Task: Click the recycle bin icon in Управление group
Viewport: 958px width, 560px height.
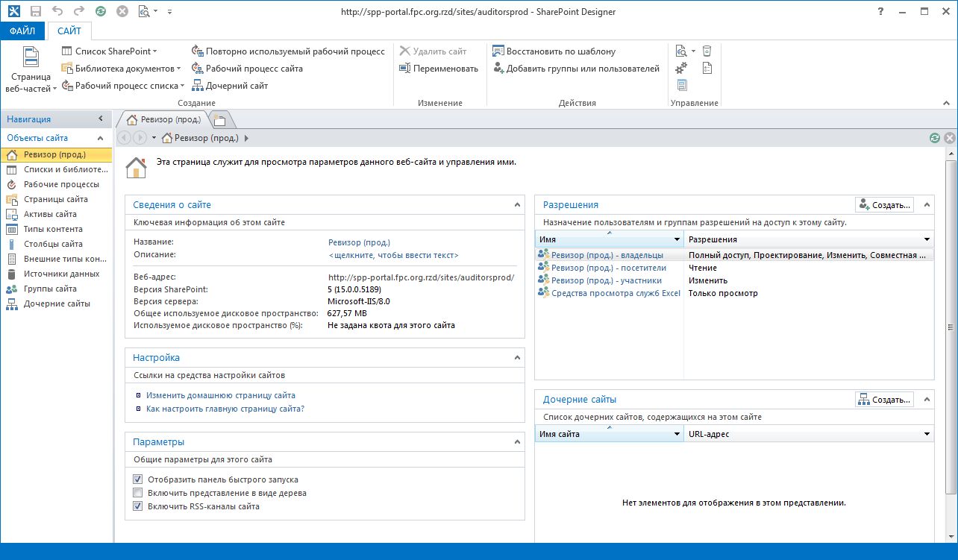Action: (x=707, y=51)
